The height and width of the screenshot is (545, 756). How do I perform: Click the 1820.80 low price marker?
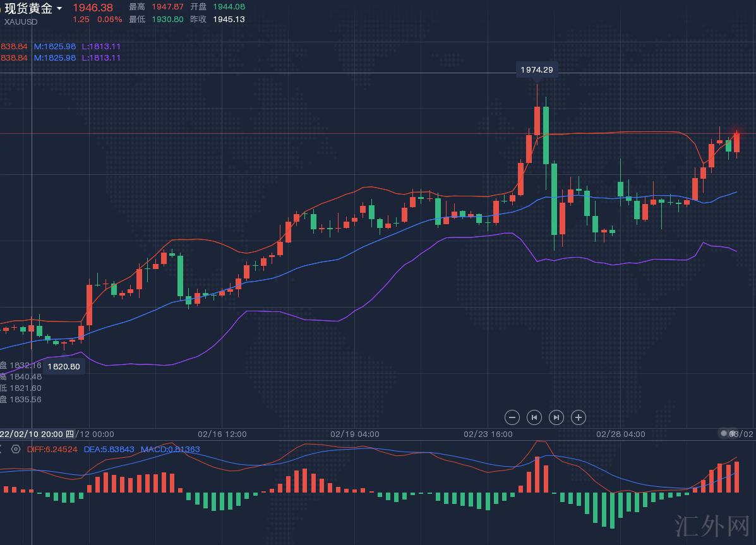(64, 366)
